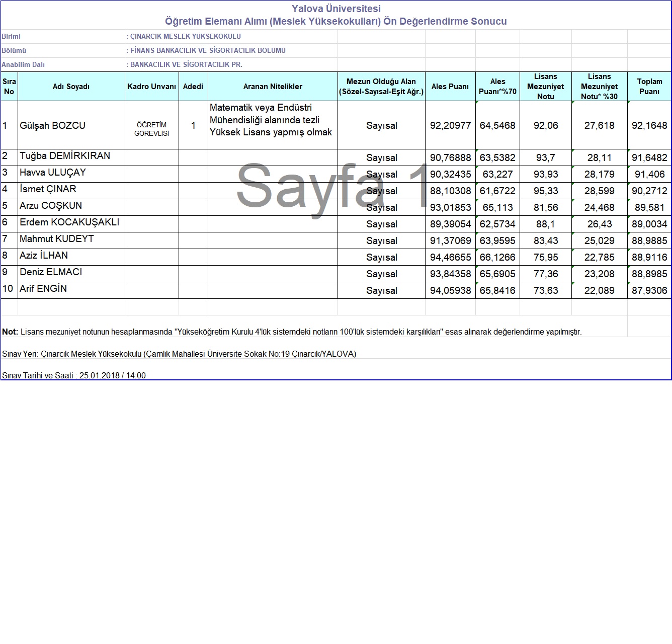Select Sayısal in Aziz İLHAN row
The width and height of the screenshot is (672, 644).
[382, 257]
